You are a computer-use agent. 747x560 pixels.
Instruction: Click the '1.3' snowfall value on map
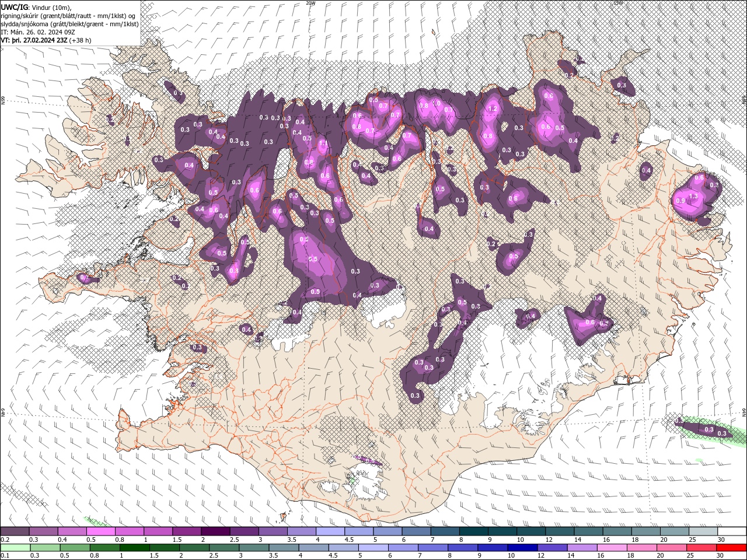click(x=693, y=197)
